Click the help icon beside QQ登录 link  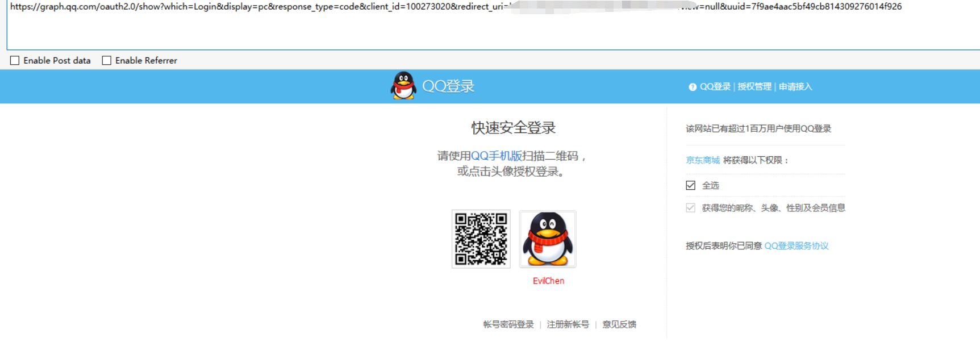(693, 87)
